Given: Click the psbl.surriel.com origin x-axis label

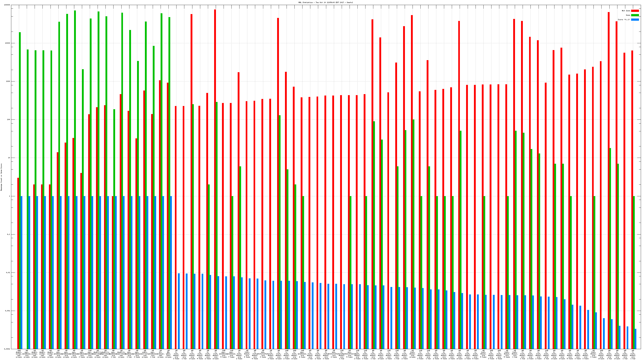Looking at the screenshot, I should pyautogui.click(x=145, y=354).
